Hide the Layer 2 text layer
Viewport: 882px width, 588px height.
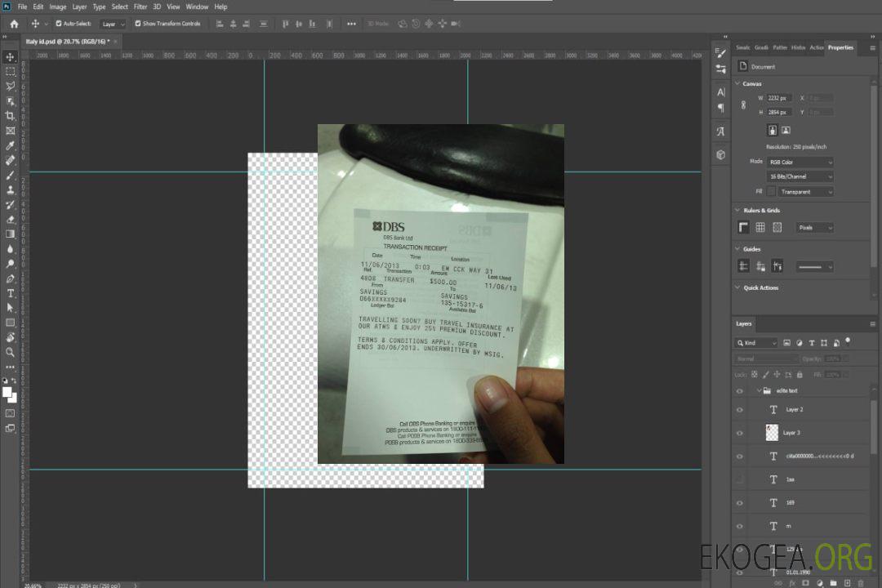coord(740,410)
